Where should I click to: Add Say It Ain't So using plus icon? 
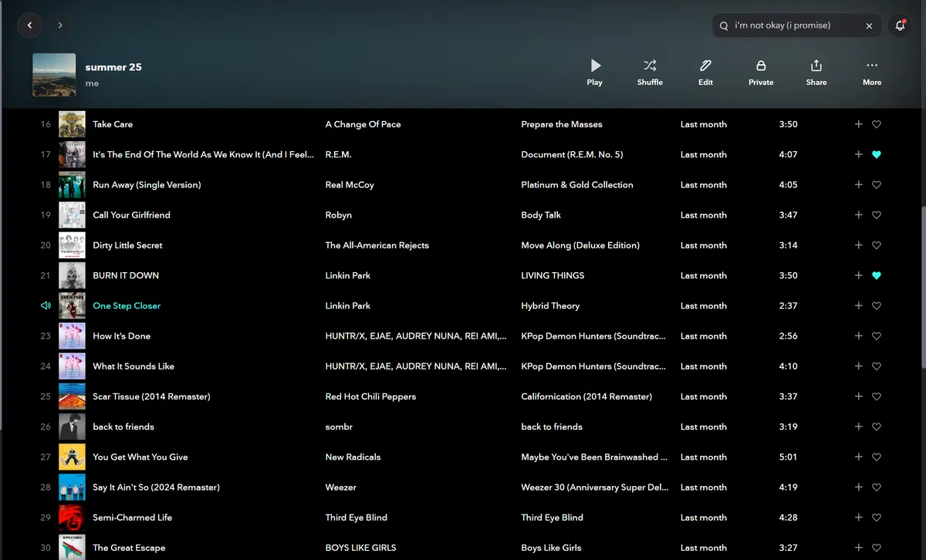coord(858,487)
